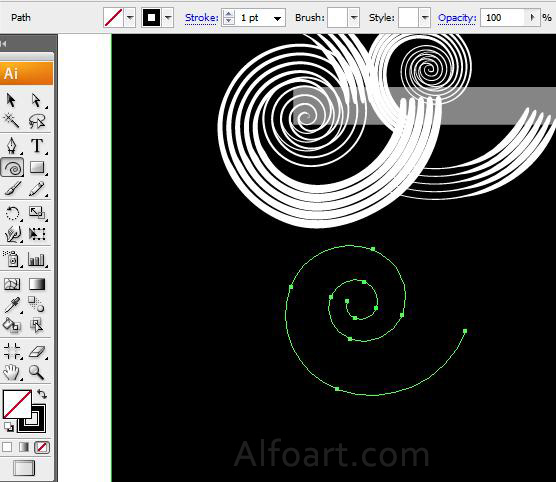Click the control bar stroke swatch
Screen dimensions: 556x482
151,17
